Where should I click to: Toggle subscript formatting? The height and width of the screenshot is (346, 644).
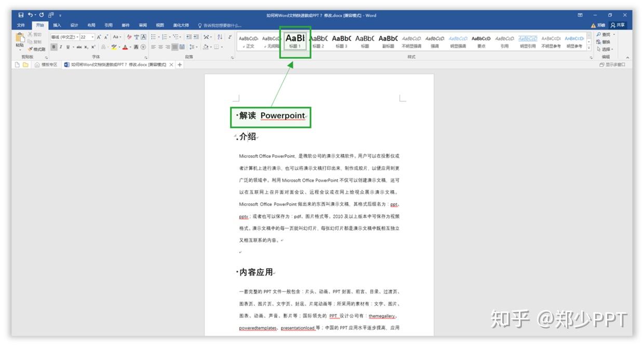click(x=86, y=47)
